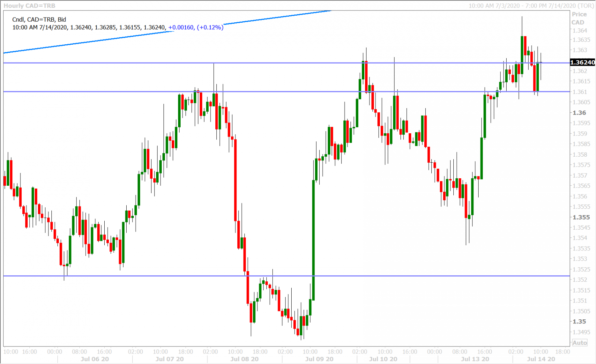596x364 pixels.
Task: Click the chart title Hourly CAD=TRB
Action: point(29,6)
